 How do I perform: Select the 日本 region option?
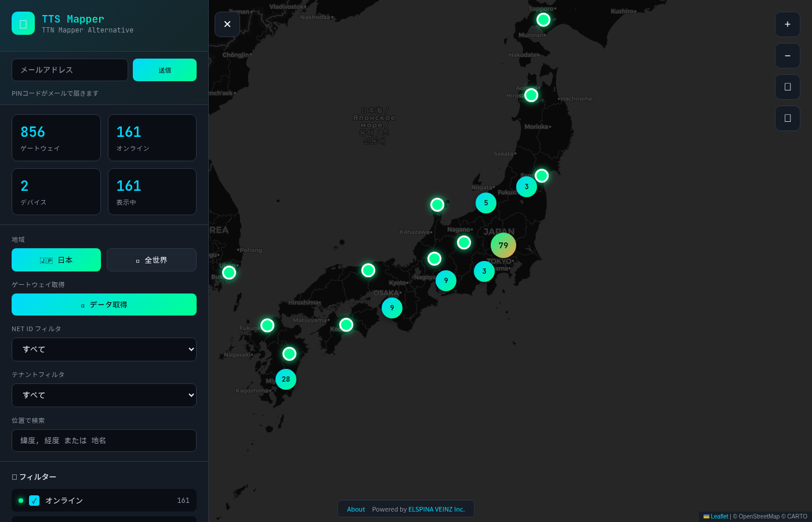point(56,260)
